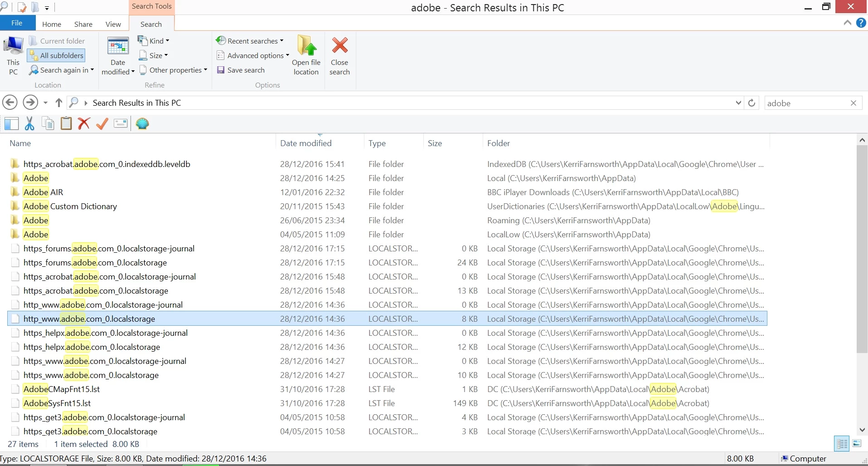Select the https_helpx.adobe.com_0.localstorage file icon

coord(15,347)
